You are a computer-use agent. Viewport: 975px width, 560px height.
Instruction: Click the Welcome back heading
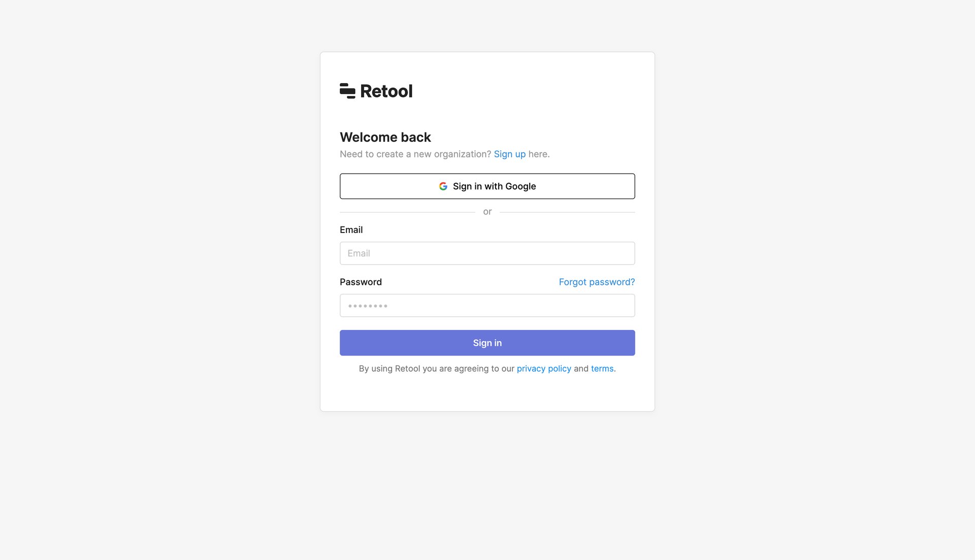[385, 137]
